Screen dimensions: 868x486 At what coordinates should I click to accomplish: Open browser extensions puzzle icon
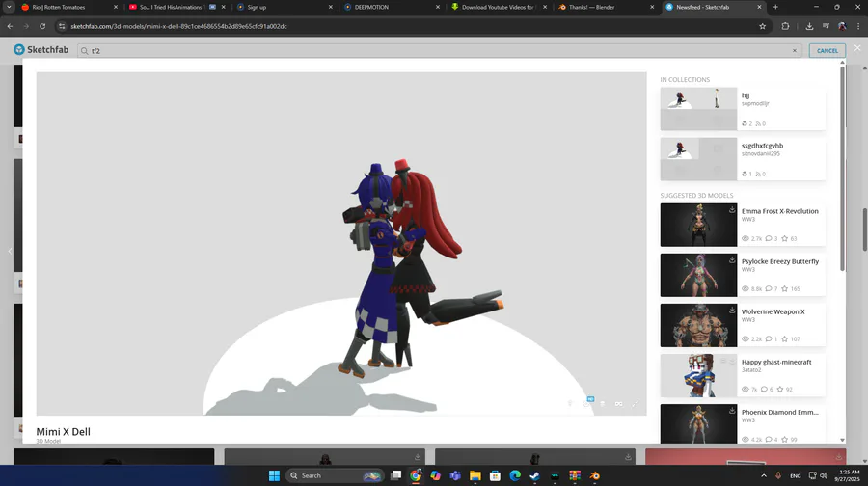pos(785,26)
